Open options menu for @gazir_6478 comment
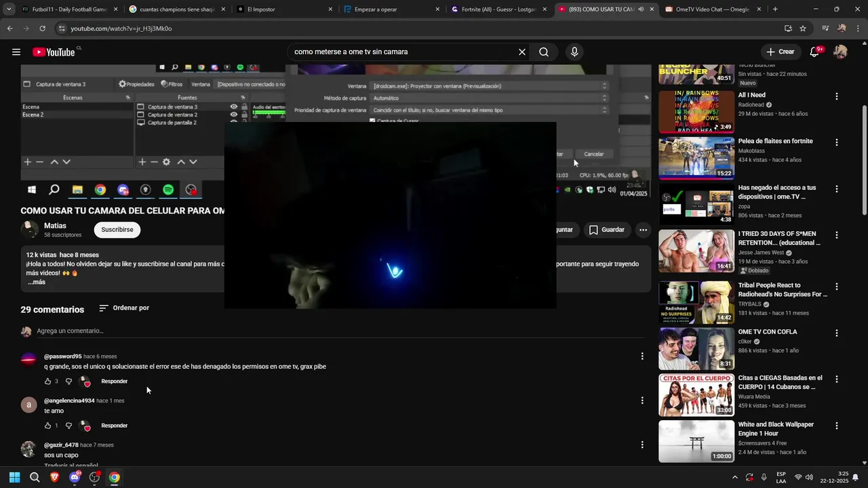 pyautogui.click(x=642, y=445)
